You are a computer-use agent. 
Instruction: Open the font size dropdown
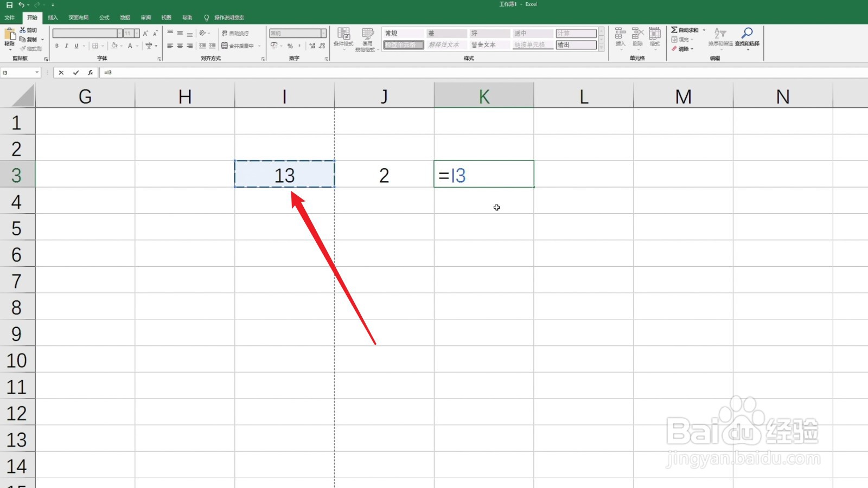pos(137,33)
